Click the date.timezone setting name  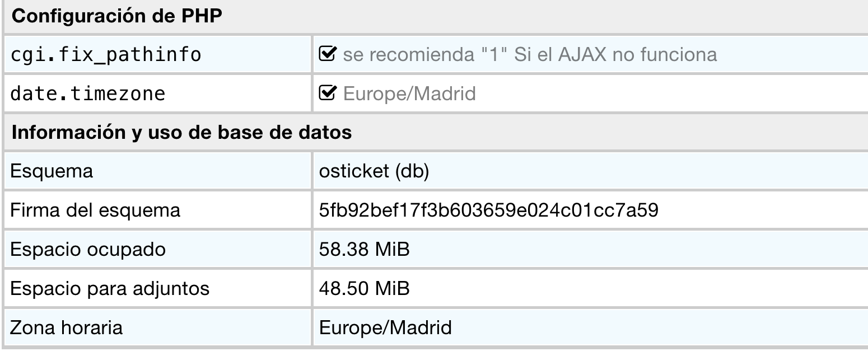point(88,94)
